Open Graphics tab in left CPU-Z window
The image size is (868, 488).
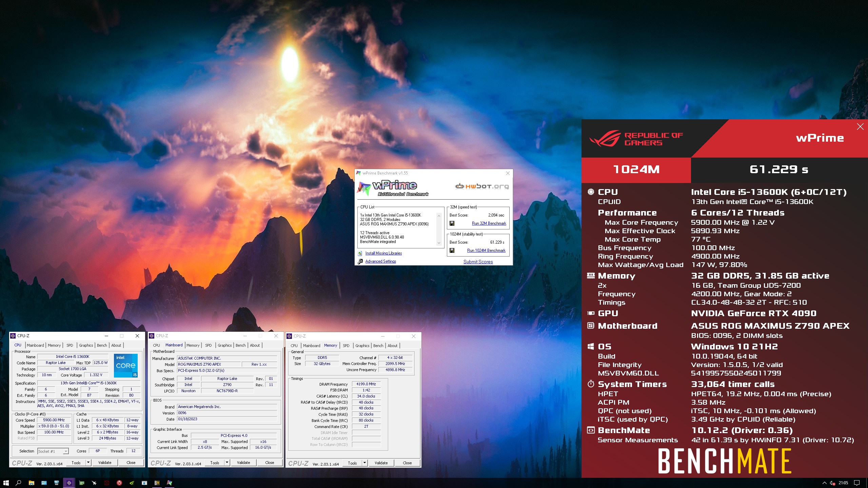pyautogui.click(x=86, y=345)
